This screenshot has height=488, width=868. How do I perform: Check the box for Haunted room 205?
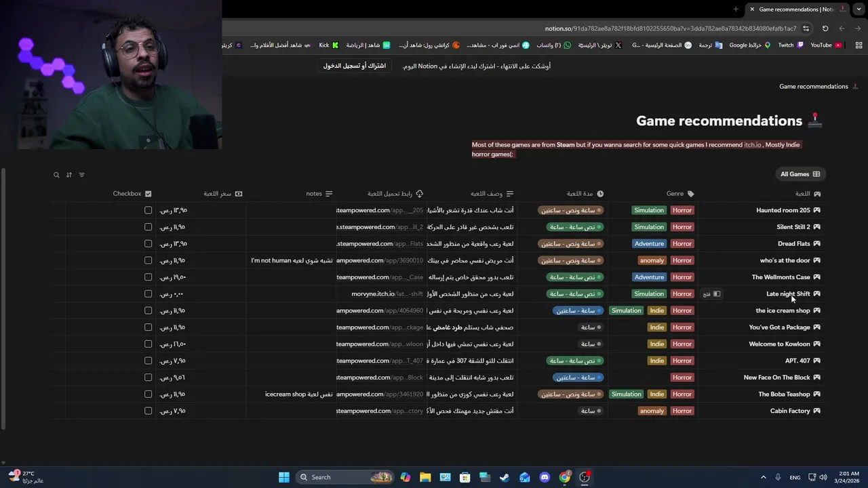[x=148, y=210]
